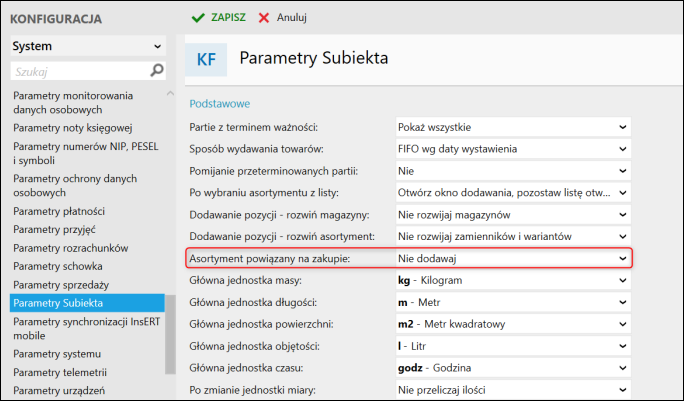Open Sposób wydawania towarów dropdown
Viewport: 684px width, 401px height.
(x=512, y=149)
